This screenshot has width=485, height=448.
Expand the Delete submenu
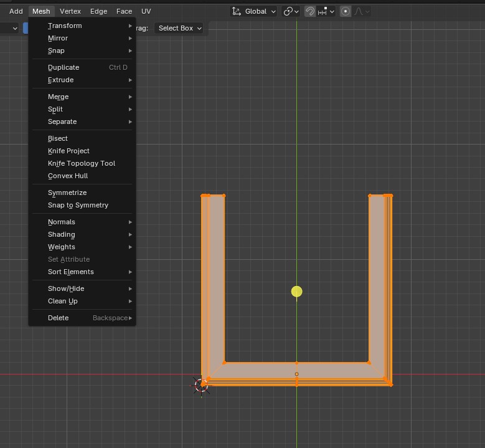click(82, 318)
